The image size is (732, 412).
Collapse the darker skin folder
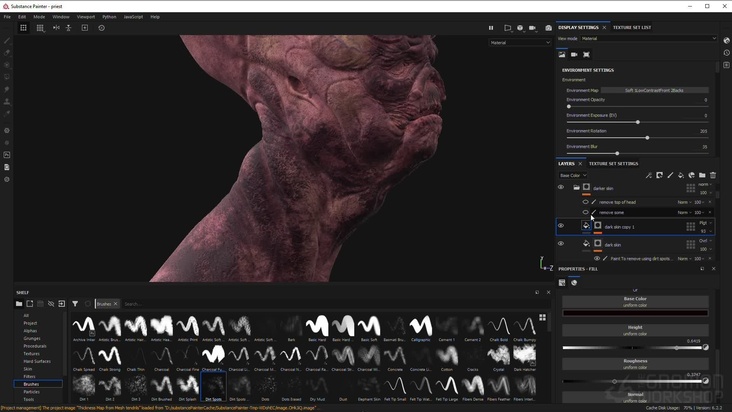coord(576,188)
